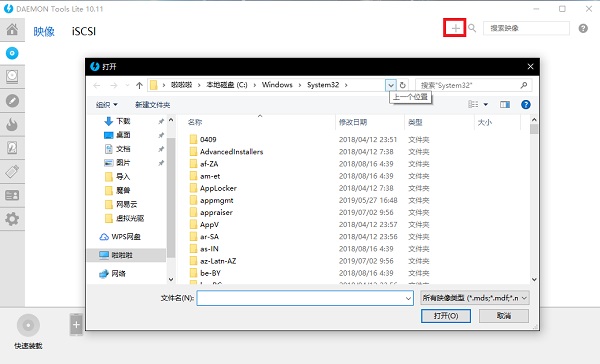Click file list scrollbar down arrow

pyautogui.click(x=534, y=279)
